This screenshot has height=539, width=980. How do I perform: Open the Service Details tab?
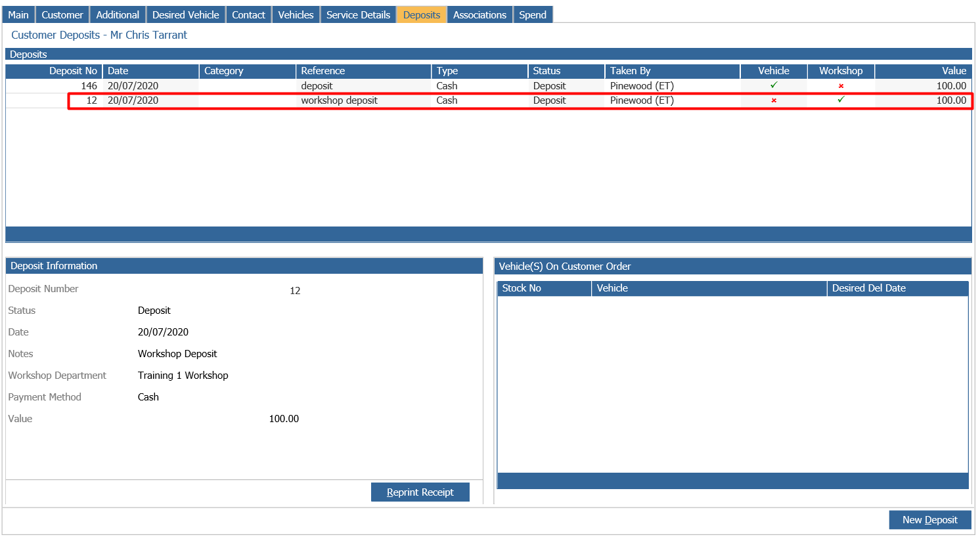pyautogui.click(x=358, y=14)
